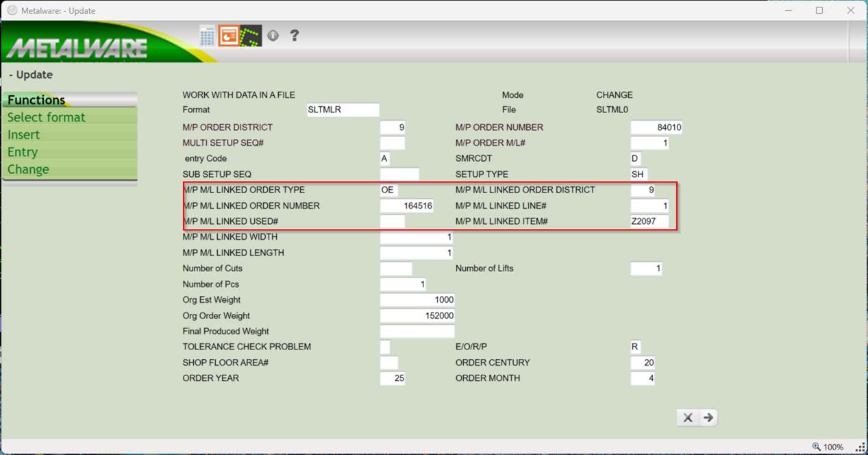This screenshot has width=868, height=455.
Task: Click the ORDER CENTURY field showing 20
Action: (x=643, y=362)
